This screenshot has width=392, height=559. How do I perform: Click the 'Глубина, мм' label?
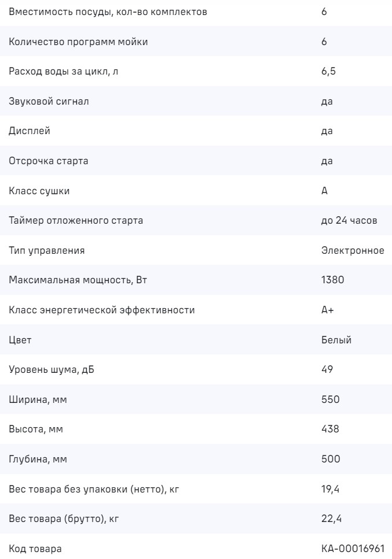[x=38, y=460]
